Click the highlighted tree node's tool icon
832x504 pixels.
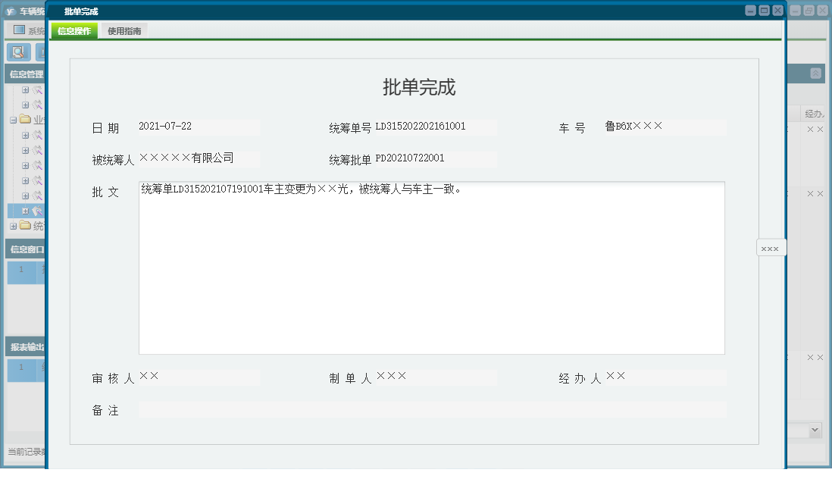point(36,211)
